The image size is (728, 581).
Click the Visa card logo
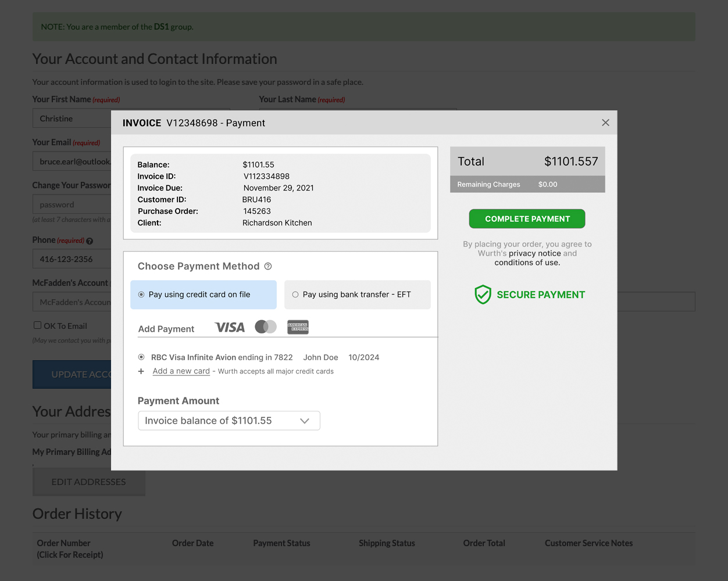tap(230, 328)
